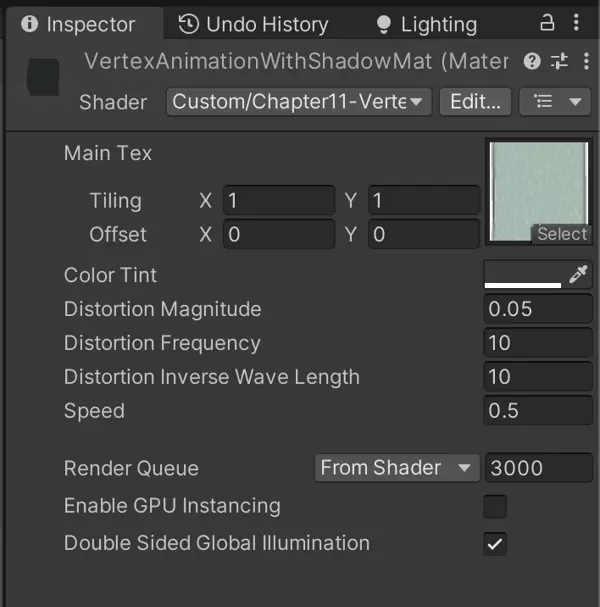
Task: Click the Speed value field
Action: tap(538, 411)
